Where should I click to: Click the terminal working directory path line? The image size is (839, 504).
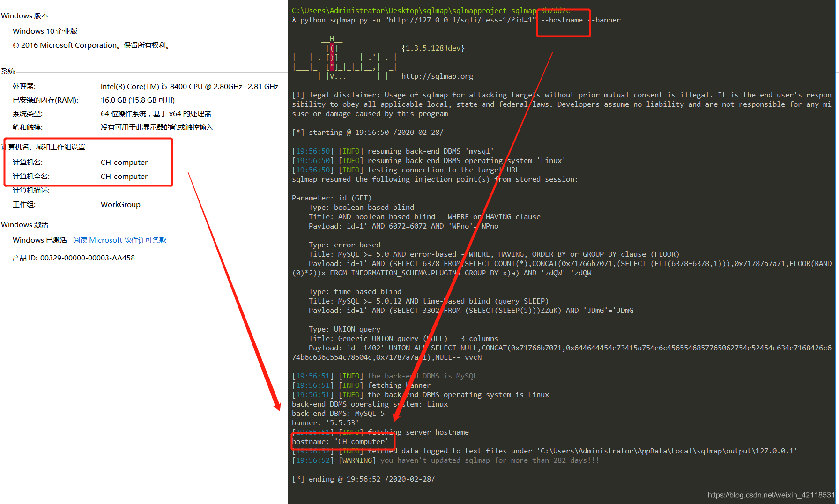[x=431, y=10]
